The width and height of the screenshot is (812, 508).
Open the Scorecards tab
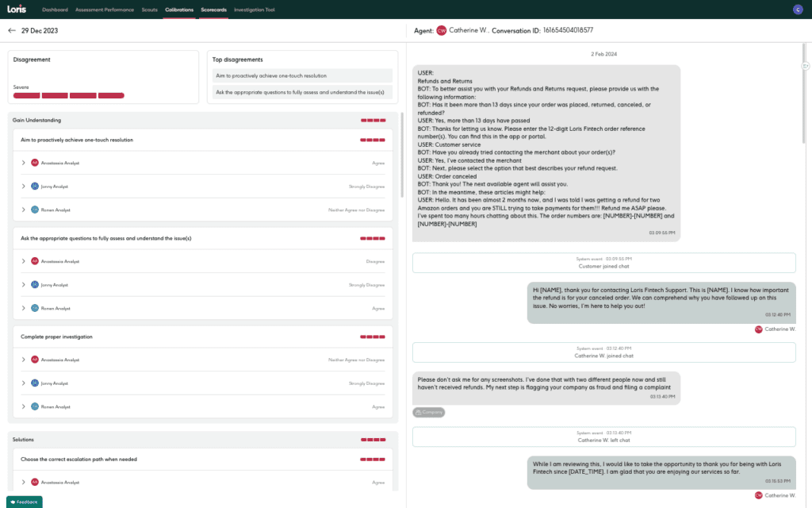click(x=213, y=10)
